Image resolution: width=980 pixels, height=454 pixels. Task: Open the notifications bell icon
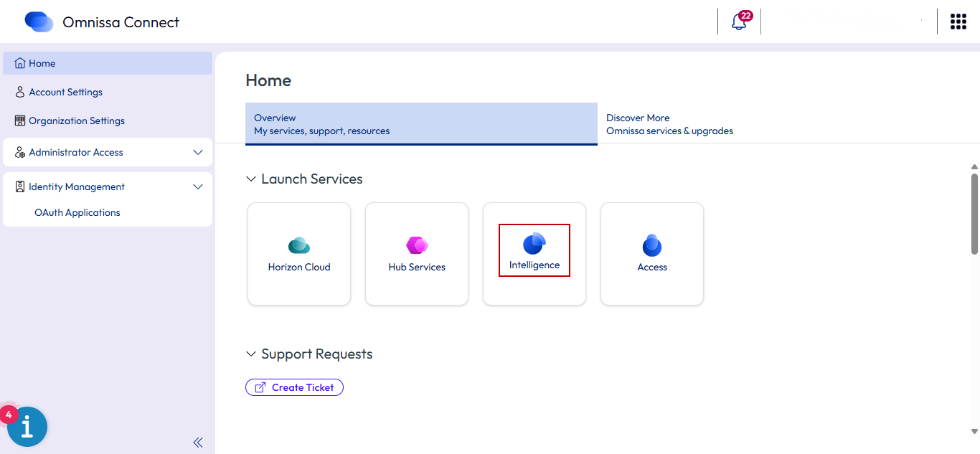pyautogui.click(x=739, y=22)
